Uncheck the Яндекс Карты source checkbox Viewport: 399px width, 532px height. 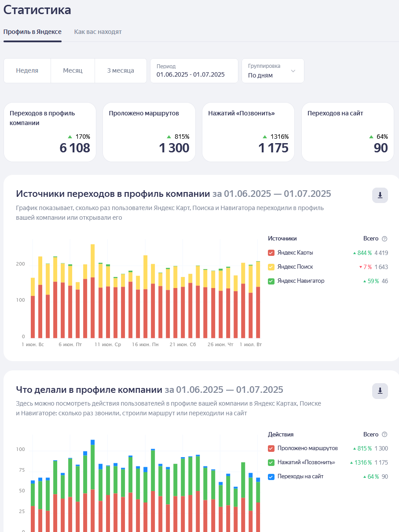[x=271, y=253]
